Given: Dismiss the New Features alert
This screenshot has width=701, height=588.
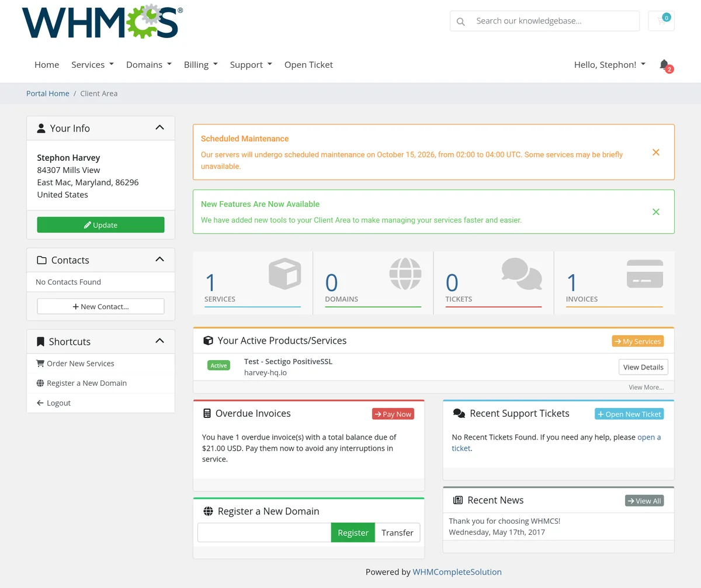Looking at the screenshot, I should pos(656,212).
